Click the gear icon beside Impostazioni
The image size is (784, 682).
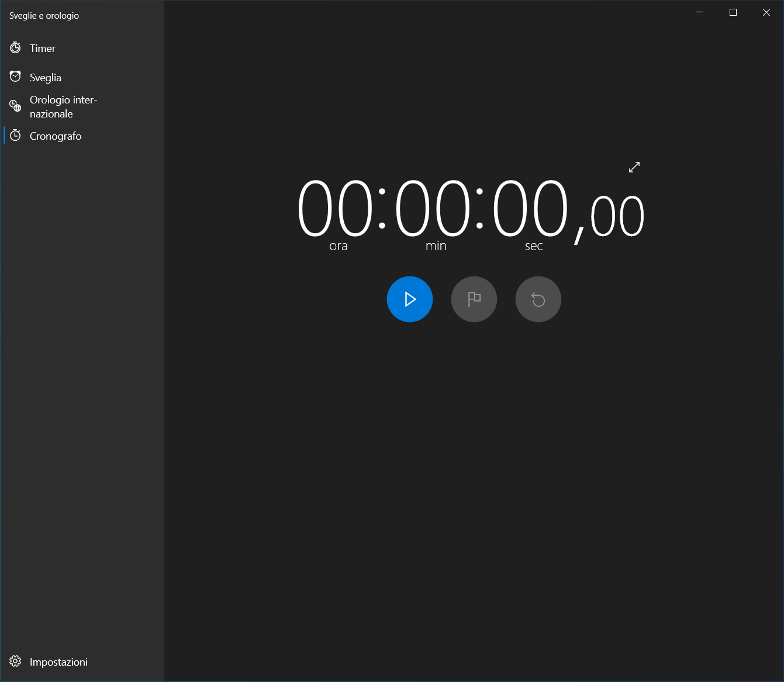(x=15, y=662)
